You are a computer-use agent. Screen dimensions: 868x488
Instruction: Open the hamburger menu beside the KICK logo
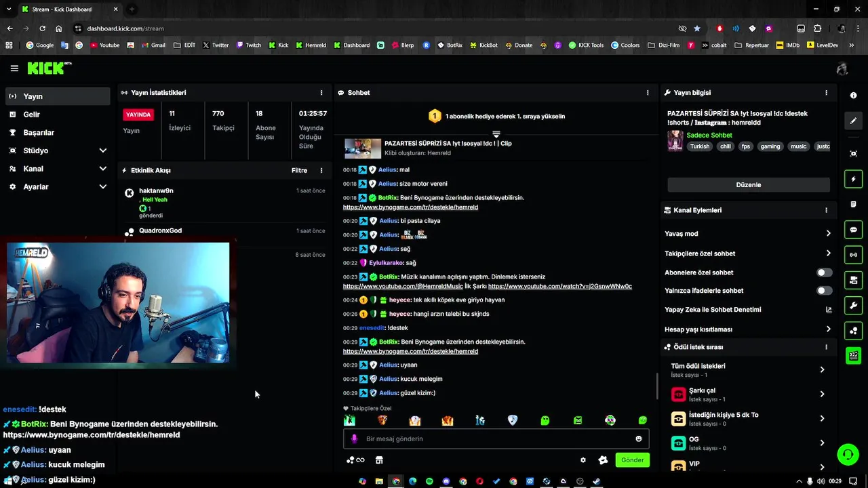tap(14, 68)
